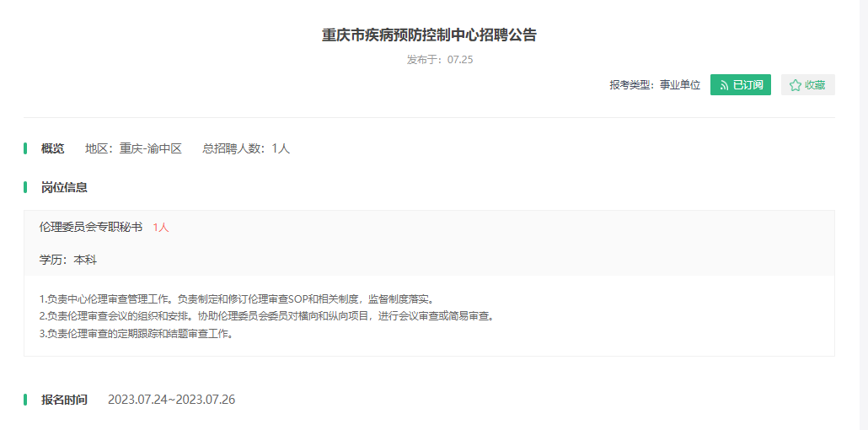Click duty line 1 about 伦理审查SOP
This screenshot has width=868, height=430.
tap(239, 299)
